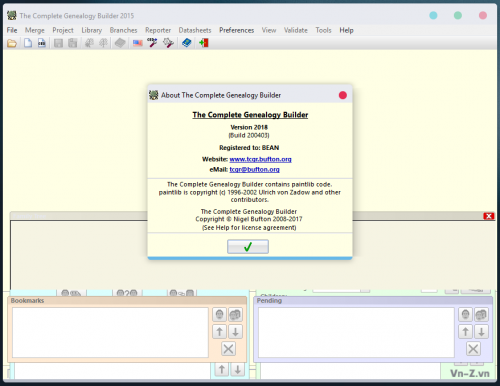Click the new blank document toolbar icon
500x386 pixels.
tap(28, 43)
